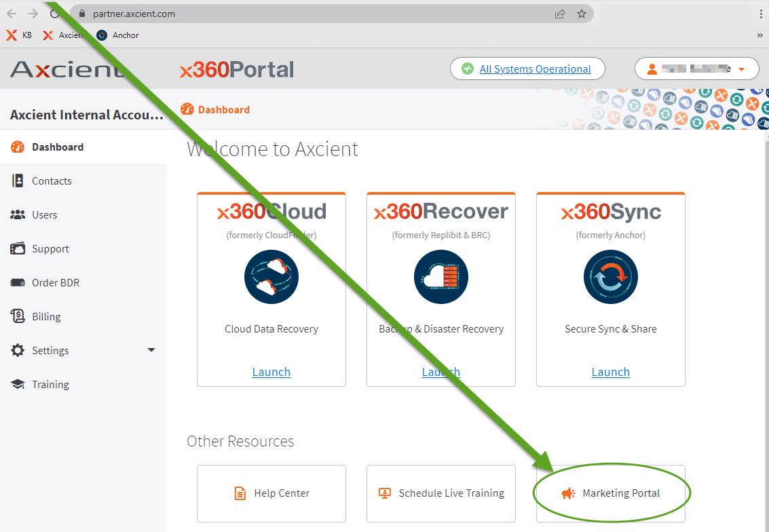Open Schedule Live Training button
Screen dimensions: 769x532
click(441, 493)
